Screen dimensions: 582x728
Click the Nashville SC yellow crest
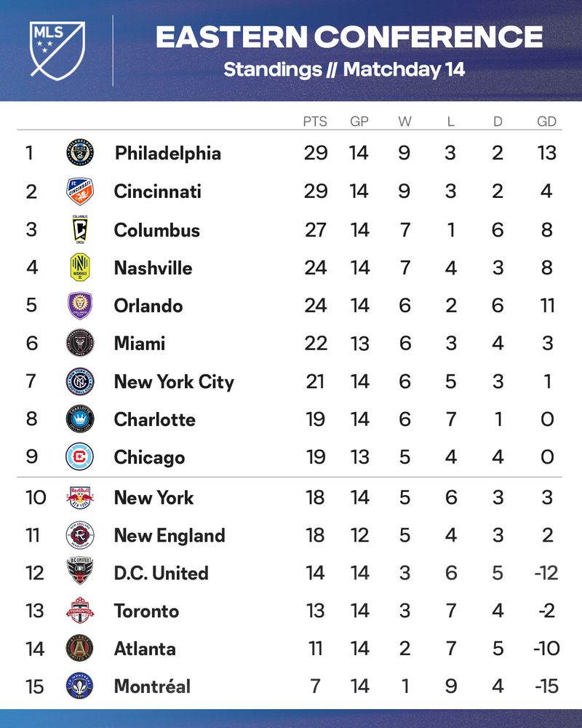tap(80, 267)
